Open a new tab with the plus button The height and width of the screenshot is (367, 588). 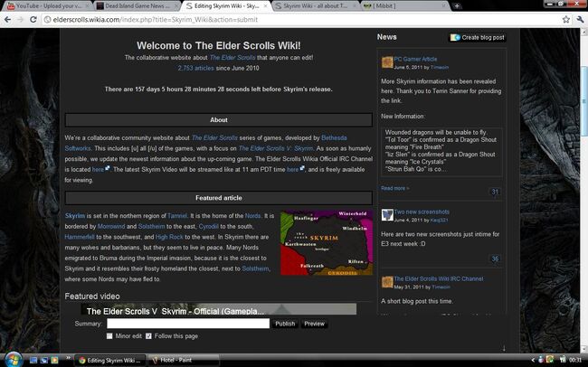click(457, 6)
